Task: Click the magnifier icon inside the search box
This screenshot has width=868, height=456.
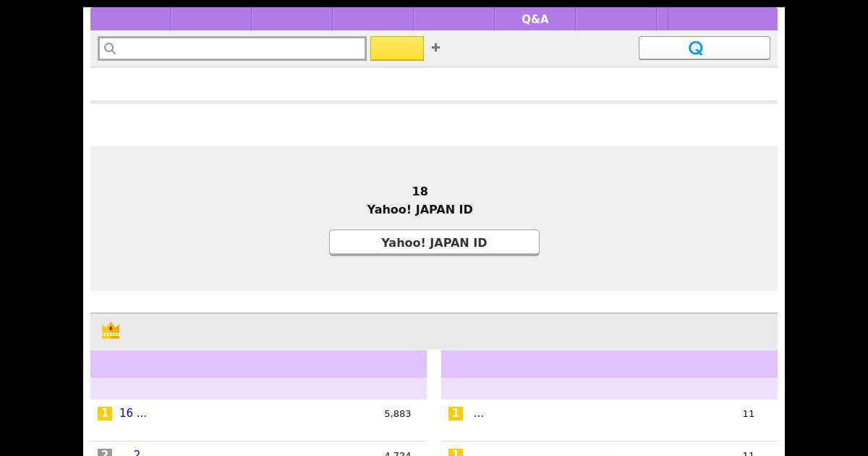Action: point(110,48)
